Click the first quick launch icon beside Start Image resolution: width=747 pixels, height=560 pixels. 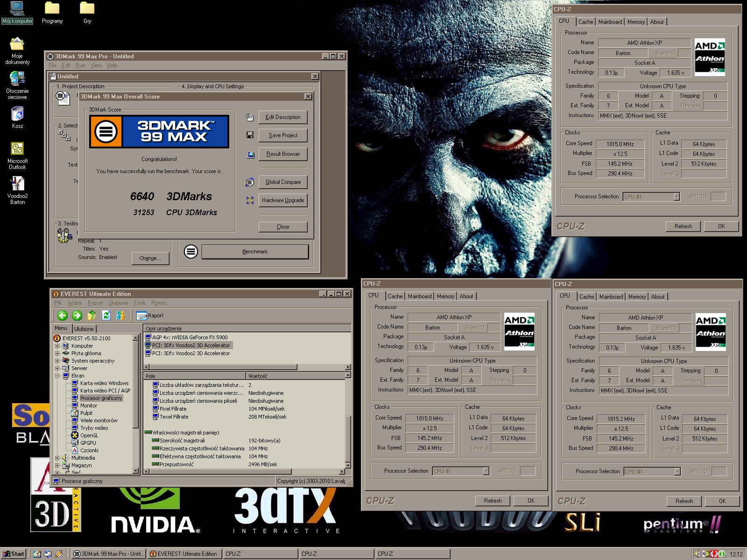click(37, 554)
